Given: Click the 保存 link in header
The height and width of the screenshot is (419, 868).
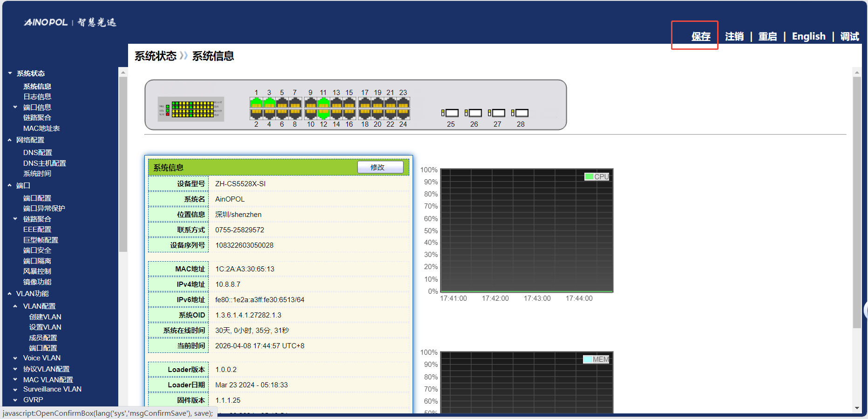Looking at the screenshot, I should pos(700,36).
